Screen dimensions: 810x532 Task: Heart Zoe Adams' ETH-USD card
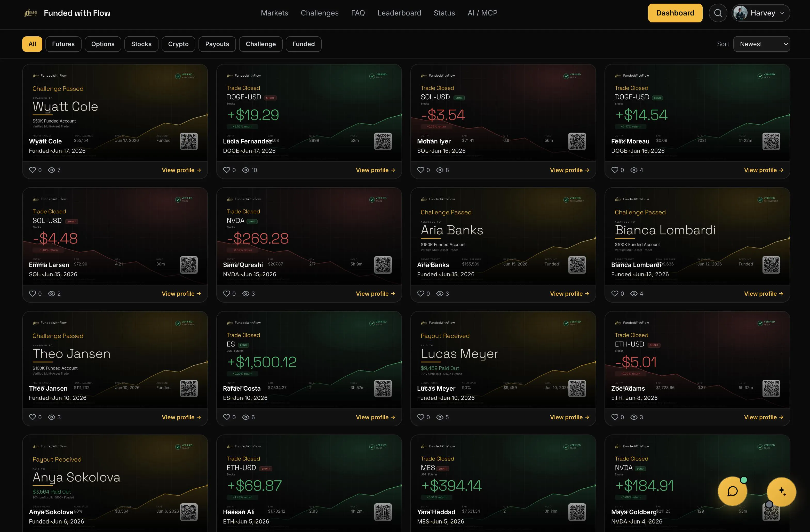pyautogui.click(x=615, y=417)
